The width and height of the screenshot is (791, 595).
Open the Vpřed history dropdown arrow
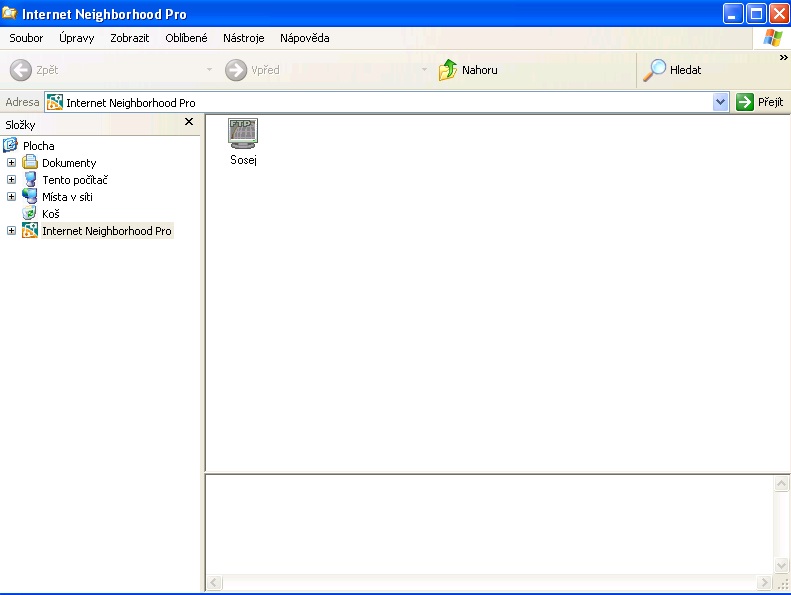click(x=424, y=70)
